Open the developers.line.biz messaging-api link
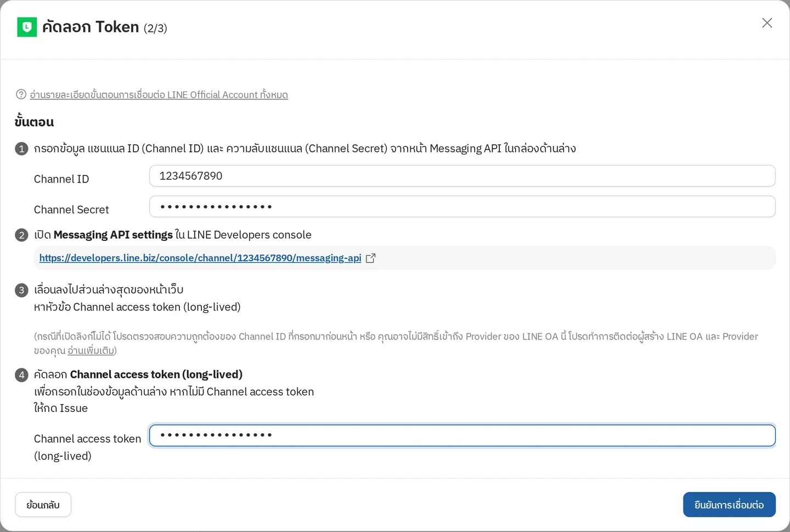Screen dimensions: 790x532 (x=200, y=258)
